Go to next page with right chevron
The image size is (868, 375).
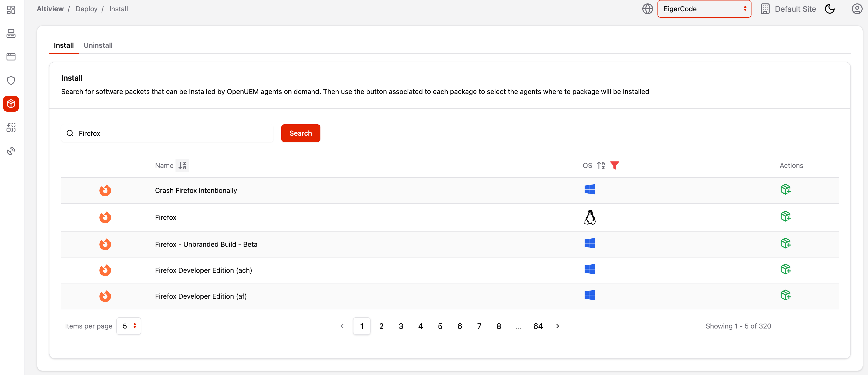point(557,326)
